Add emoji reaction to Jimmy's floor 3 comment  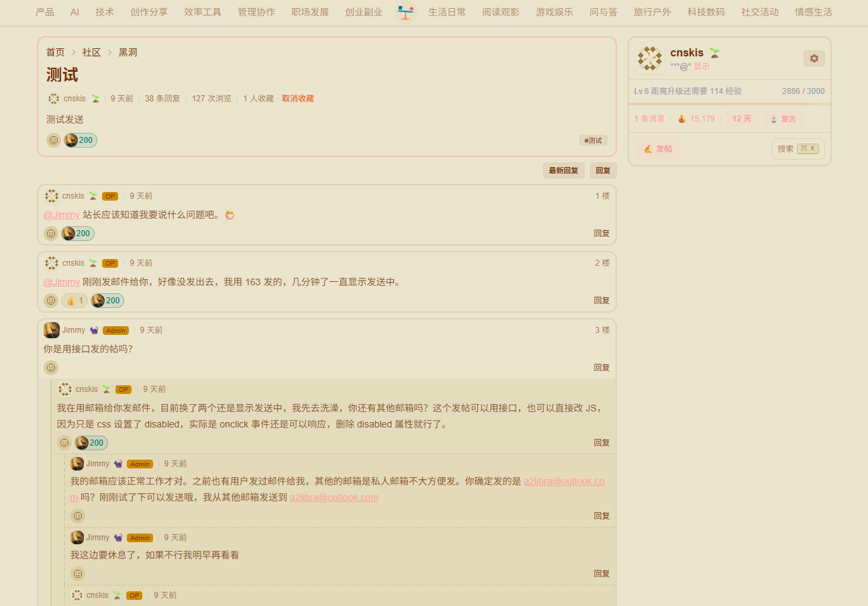[x=51, y=368]
